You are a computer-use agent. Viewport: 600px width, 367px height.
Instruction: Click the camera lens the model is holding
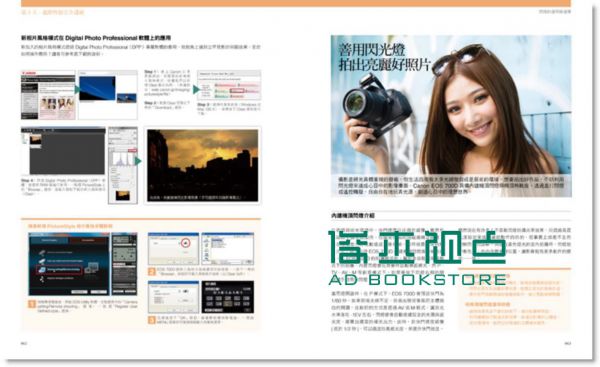pos(356,103)
